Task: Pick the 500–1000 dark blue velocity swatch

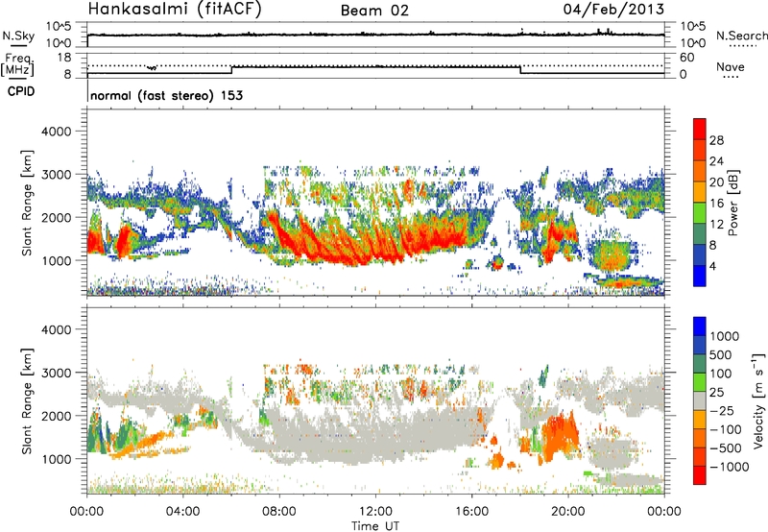Action: click(x=700, y=345)
